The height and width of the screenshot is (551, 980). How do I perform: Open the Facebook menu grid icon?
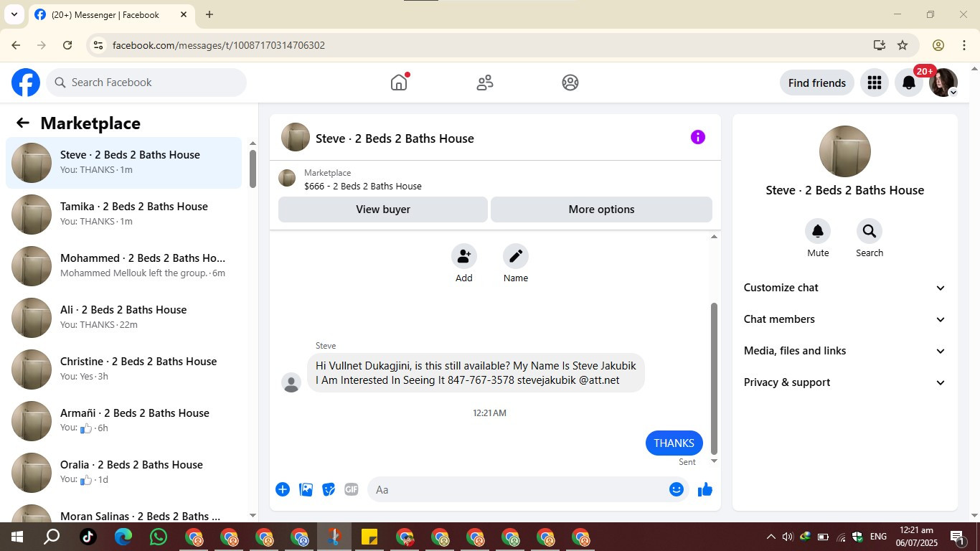pos(874,83)
